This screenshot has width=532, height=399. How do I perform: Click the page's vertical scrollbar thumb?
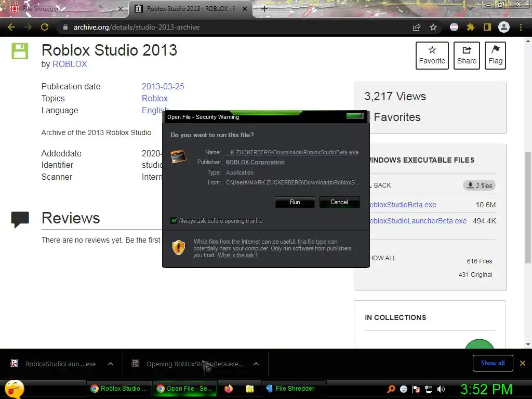(x=528, y=207)
